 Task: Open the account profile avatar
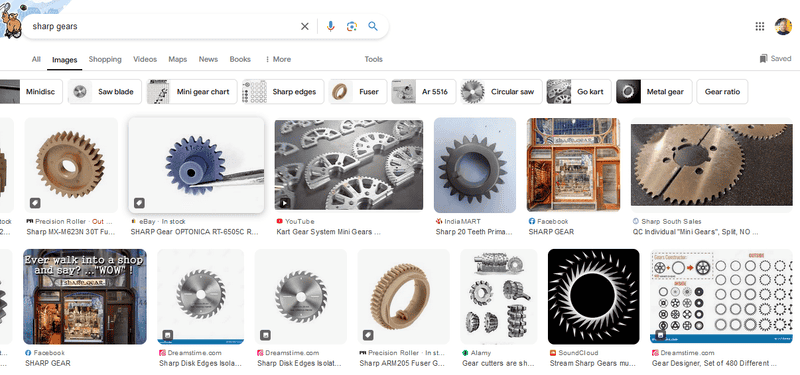click(783, 27)
